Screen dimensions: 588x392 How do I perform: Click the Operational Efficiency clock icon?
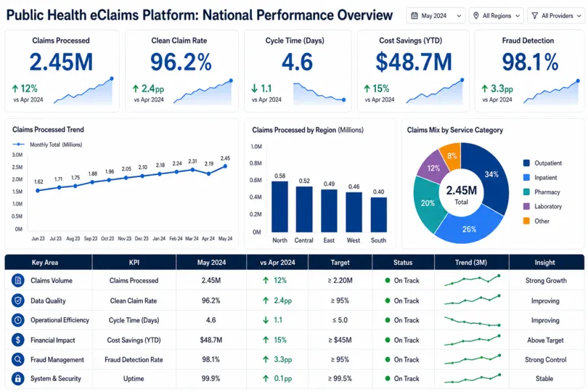click(17, 320)
